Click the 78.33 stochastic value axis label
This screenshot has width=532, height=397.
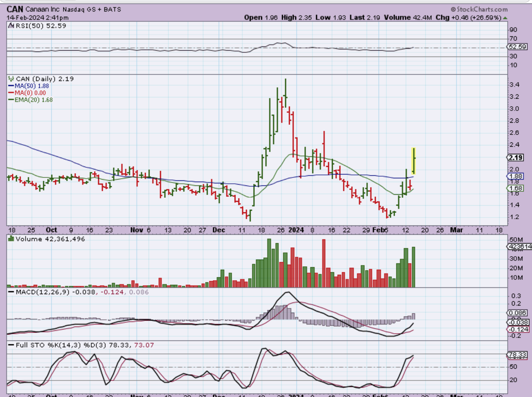click(x=517, y=355)
